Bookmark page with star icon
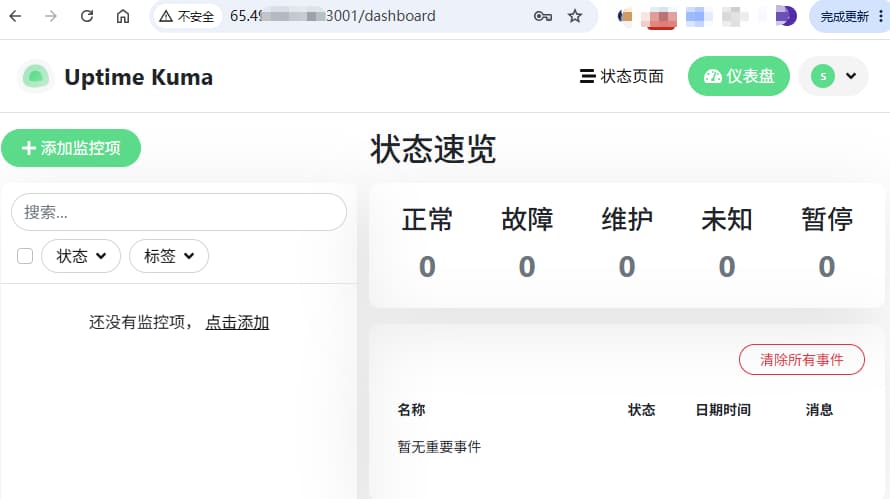890x499 pixels. click(x=575, y=16)
